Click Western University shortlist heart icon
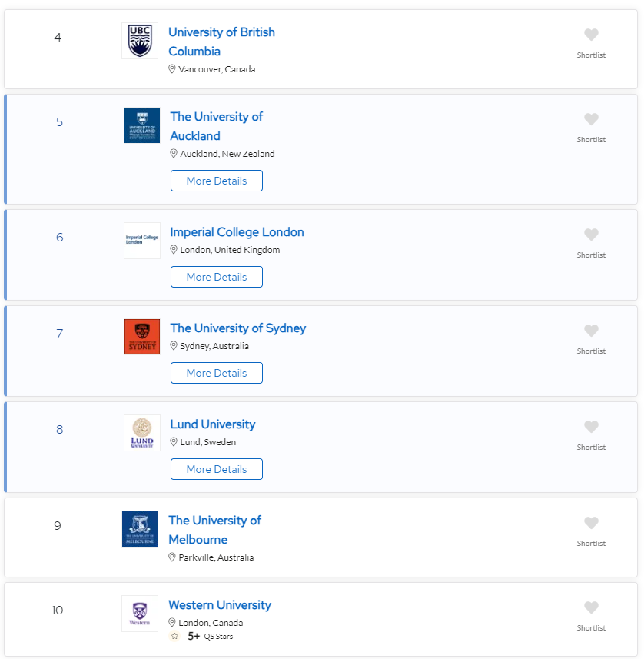644x659 pixels. tap(591, 607)
